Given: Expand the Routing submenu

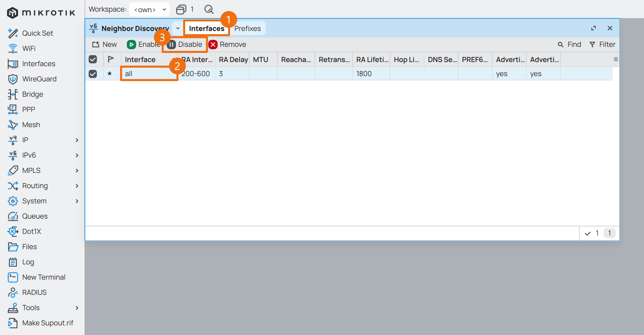Looking at the screenshot, I should point(77,186).
